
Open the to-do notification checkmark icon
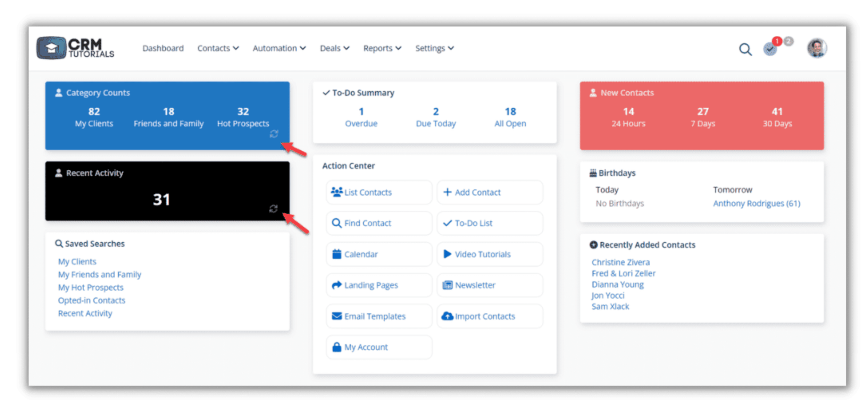[770, 49]
